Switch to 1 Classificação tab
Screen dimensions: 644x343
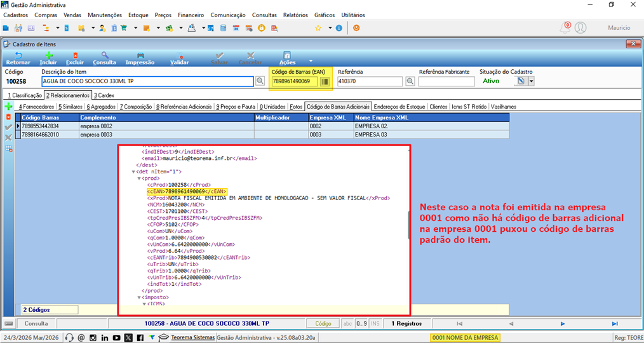(x=24, y=95)
